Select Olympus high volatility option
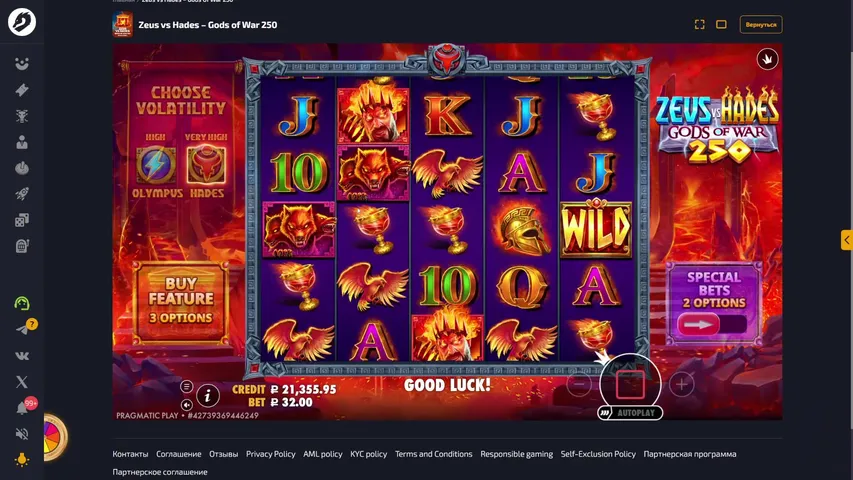The width and height of the screenshot is (853, 480). click(x=156, y=166)
